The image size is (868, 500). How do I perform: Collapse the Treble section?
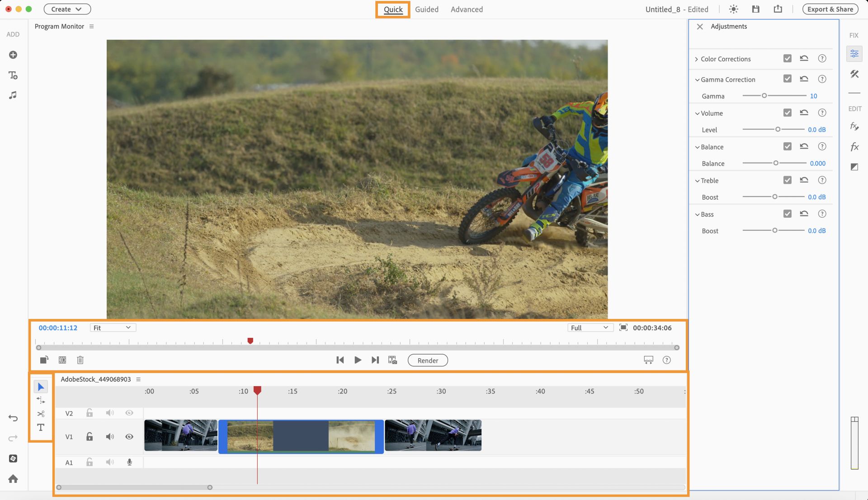tap(697, 181)
